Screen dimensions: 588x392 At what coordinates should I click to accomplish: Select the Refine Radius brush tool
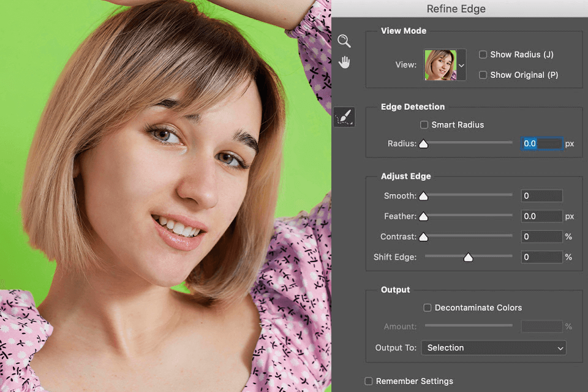pos(344,116)
